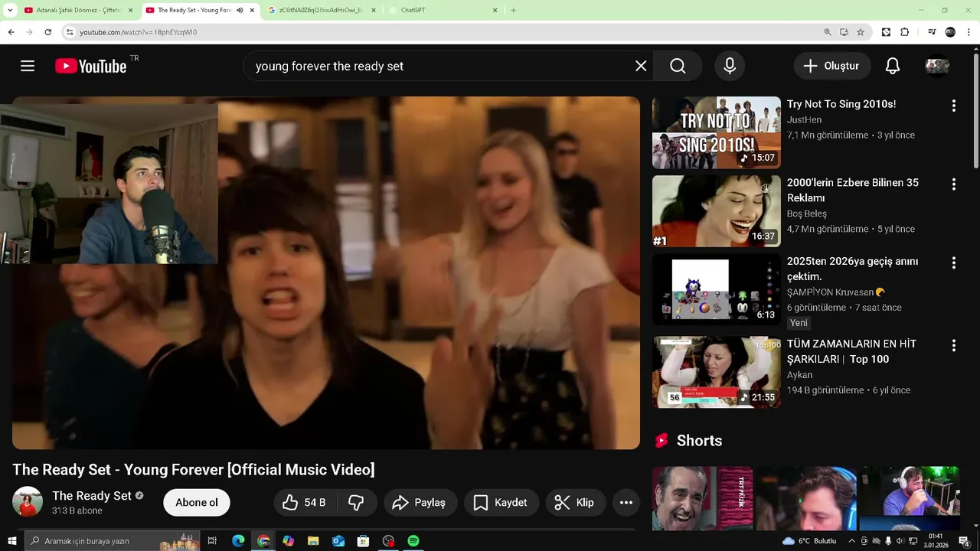980x551 pixels.
Task: Close the Adanalı Şafak Dönmez tab
Action: pyautogui.click(x=131, y=10)
